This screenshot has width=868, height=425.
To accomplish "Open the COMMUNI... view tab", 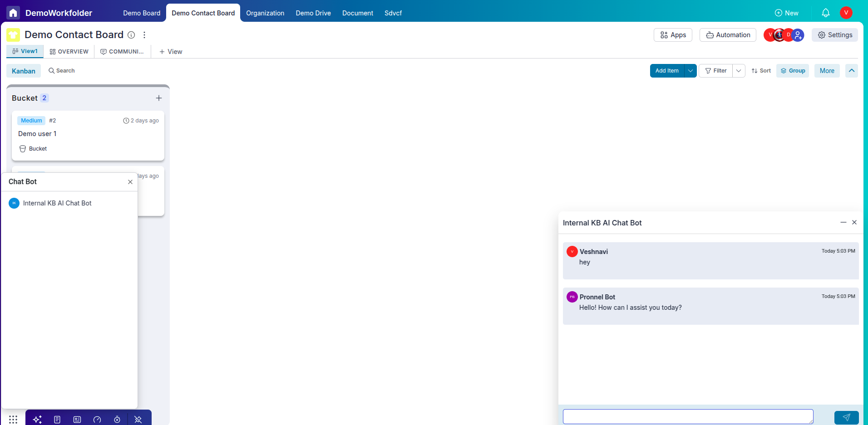I will pyautogui.click(x=122, y=52).
